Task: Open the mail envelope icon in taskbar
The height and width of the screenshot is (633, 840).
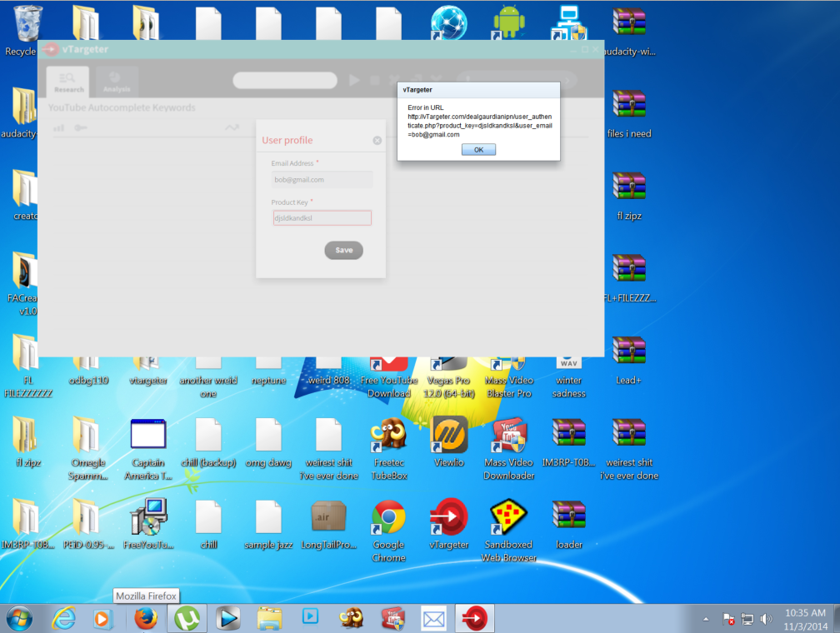Action: coord(433,619)
